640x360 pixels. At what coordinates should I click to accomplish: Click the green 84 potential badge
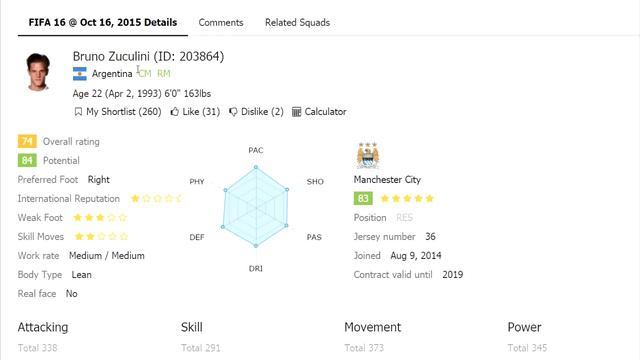click(x=27, y=160)
